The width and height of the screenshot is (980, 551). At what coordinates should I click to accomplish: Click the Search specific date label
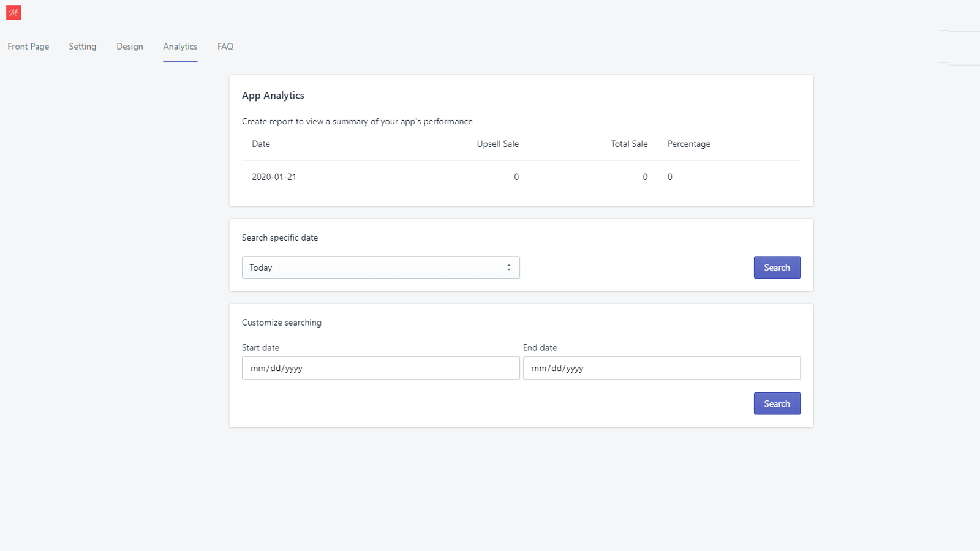point(280,238)
